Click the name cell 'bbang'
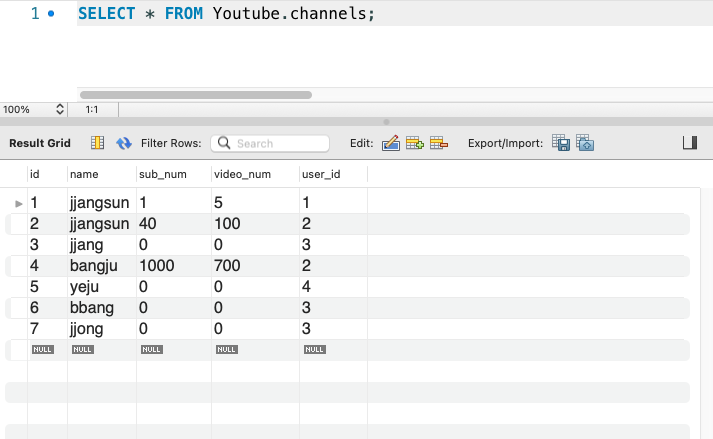 [x=92, y=308]
